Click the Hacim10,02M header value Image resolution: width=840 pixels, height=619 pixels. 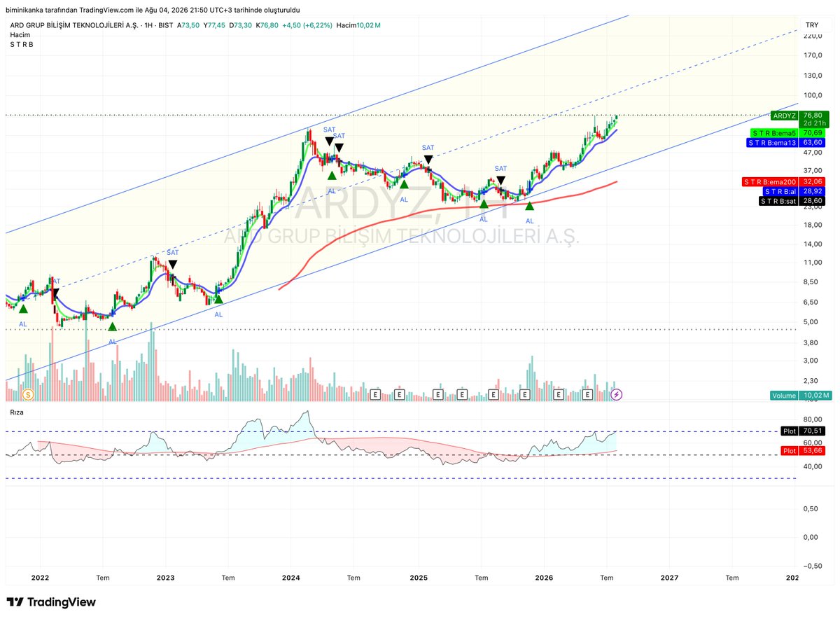click(358, 25)
